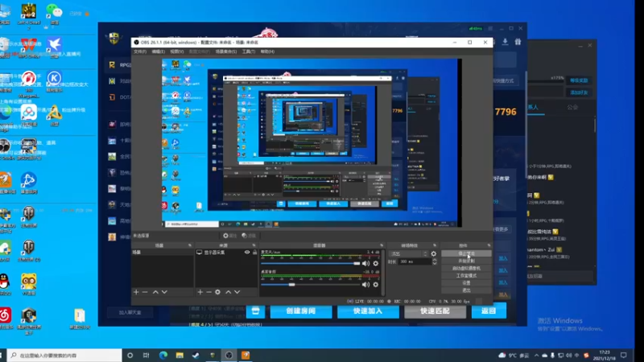The width and height of the screenshot is (644, 362).
Task: Click the 退出 exit button in OBS controls
Action: pos(466,290)
